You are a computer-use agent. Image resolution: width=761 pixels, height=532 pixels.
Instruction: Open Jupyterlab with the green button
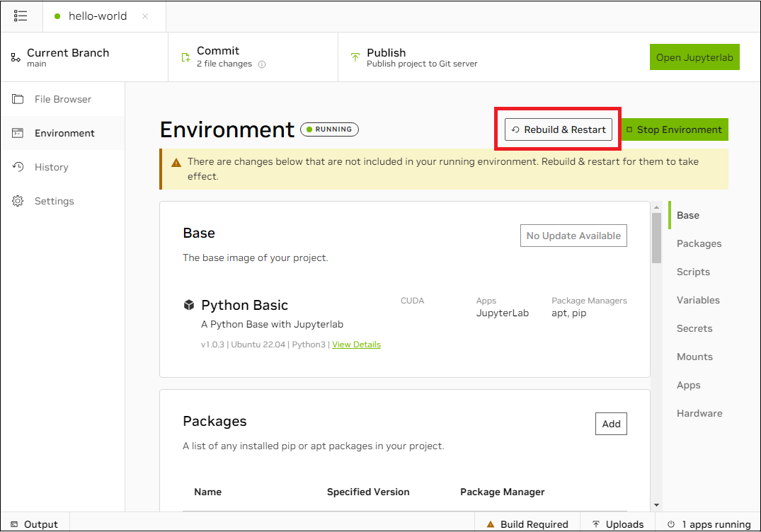point(694,57)
